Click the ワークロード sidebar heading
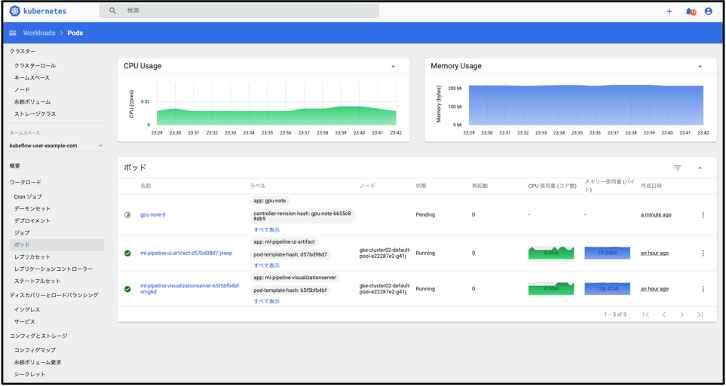 (25, 182)
